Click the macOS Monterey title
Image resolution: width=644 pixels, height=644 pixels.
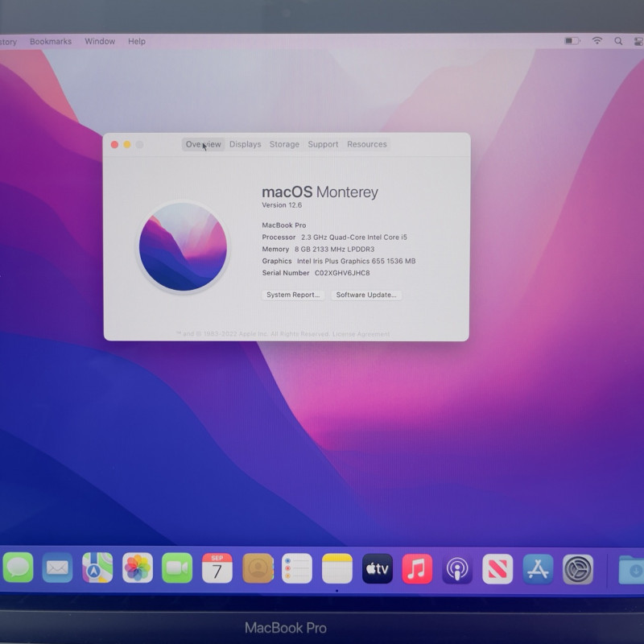click(320, 192)
